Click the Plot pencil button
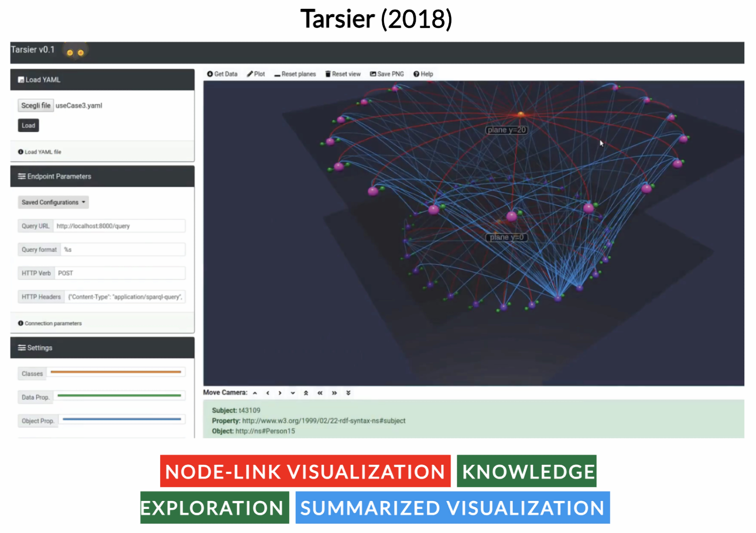This screenshot has height=533, width=756. (x=256, y=74)
